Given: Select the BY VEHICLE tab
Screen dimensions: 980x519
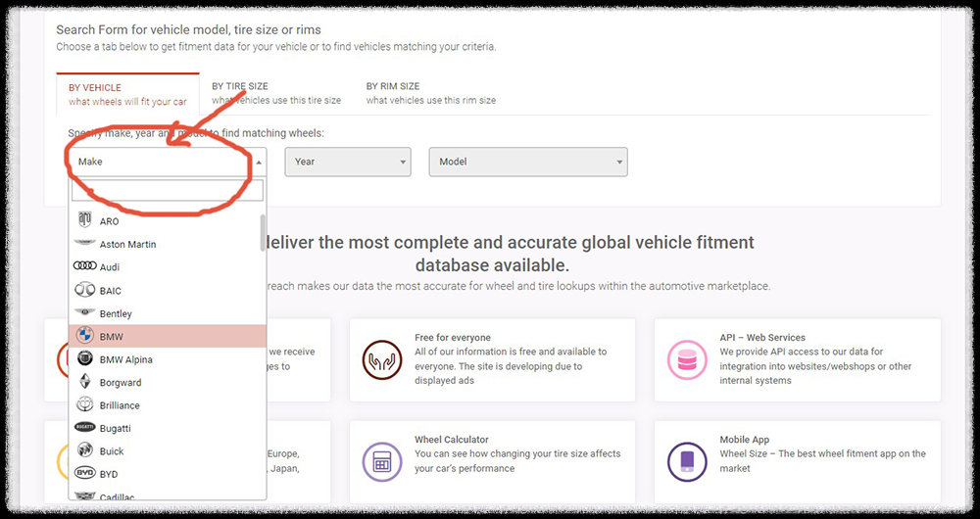Looking at the screenshot, I should click(127, 94).
